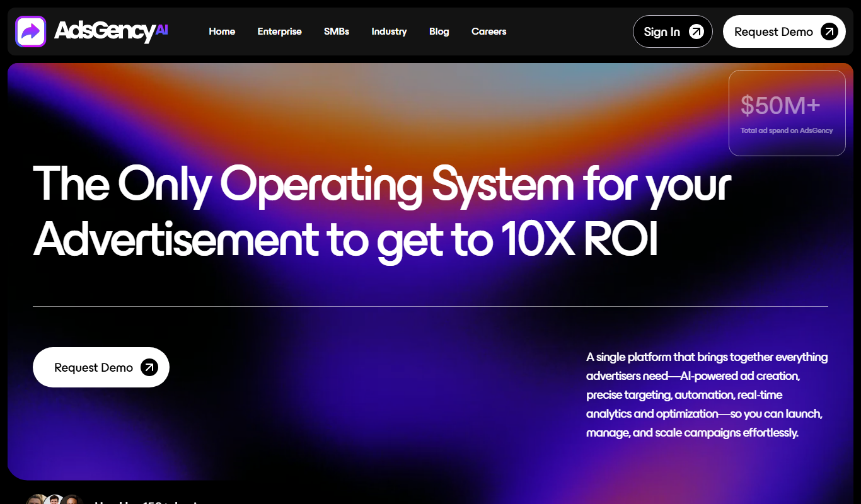Click the single platform description paragraph
861x504 pixels.
707,395
